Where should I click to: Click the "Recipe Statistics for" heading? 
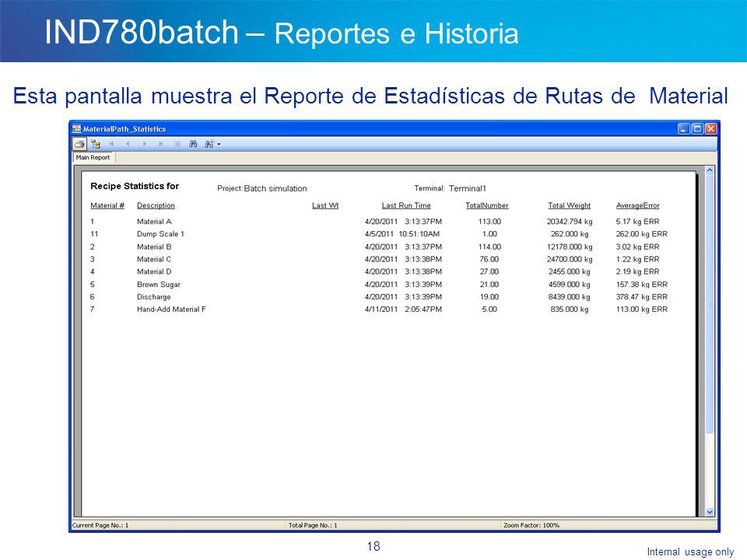135,186
